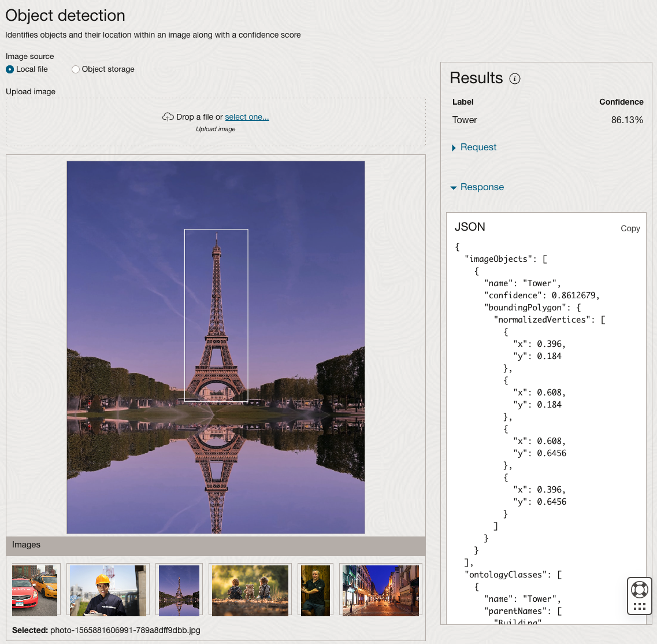The image size is (657, 644).
Task: Pick the hard hat worker thumbnail
Action: (107, 590)
